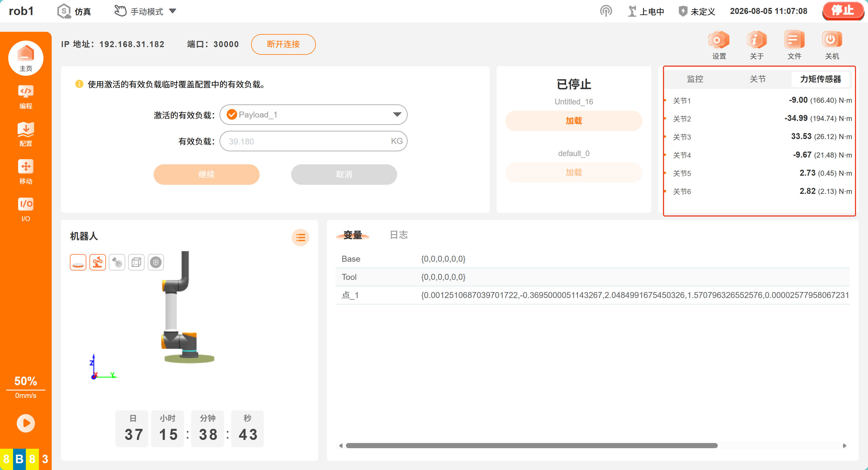Click the scrollbar right arrow
The width and height of the screenshot is (868, 470).
844,446
